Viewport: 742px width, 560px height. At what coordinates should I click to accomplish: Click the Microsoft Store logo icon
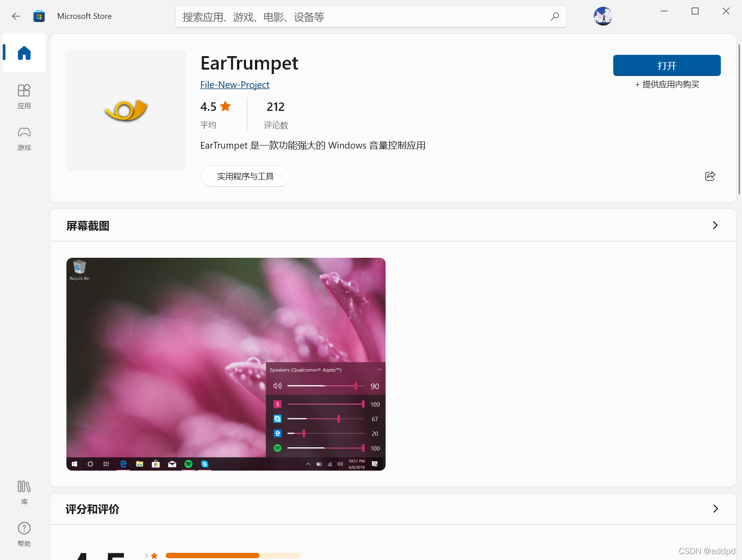tap(39, 16)
